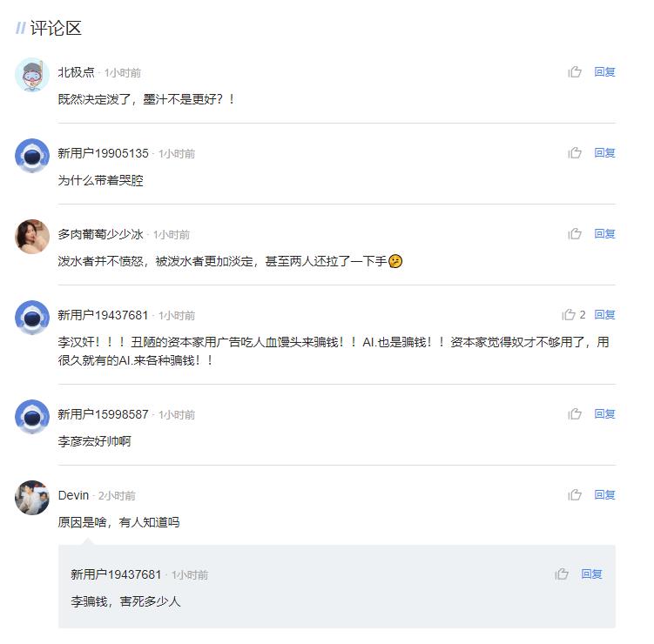
Task: Thumbs up Devin's comment
Action: point(575,495)
